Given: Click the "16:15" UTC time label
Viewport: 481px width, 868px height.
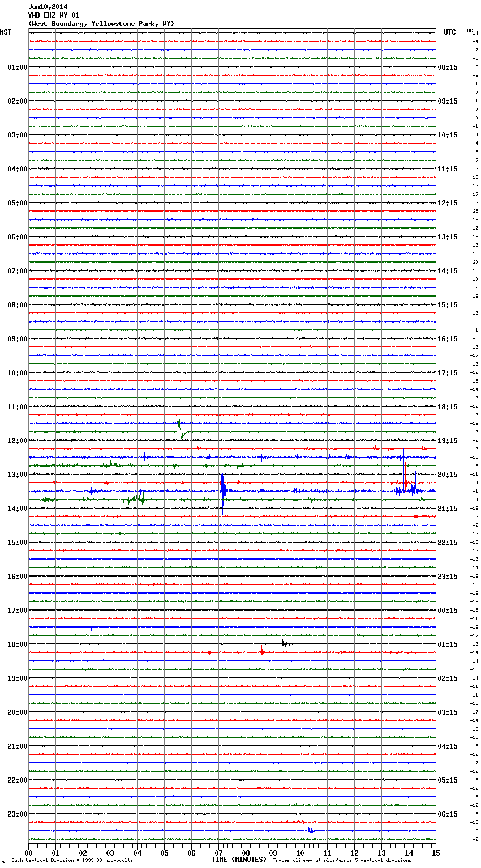Looking at the screenshot, I should [x=448, y=339].
